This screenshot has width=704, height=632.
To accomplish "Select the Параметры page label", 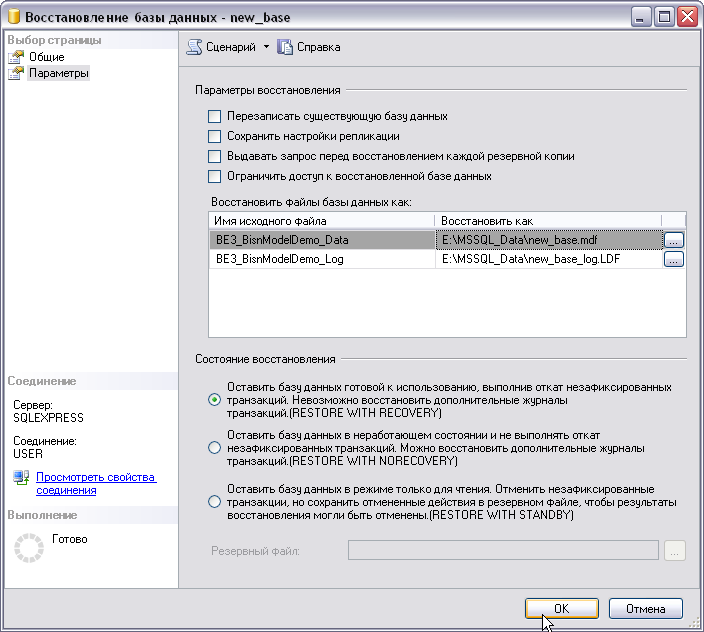I will 59,73.
